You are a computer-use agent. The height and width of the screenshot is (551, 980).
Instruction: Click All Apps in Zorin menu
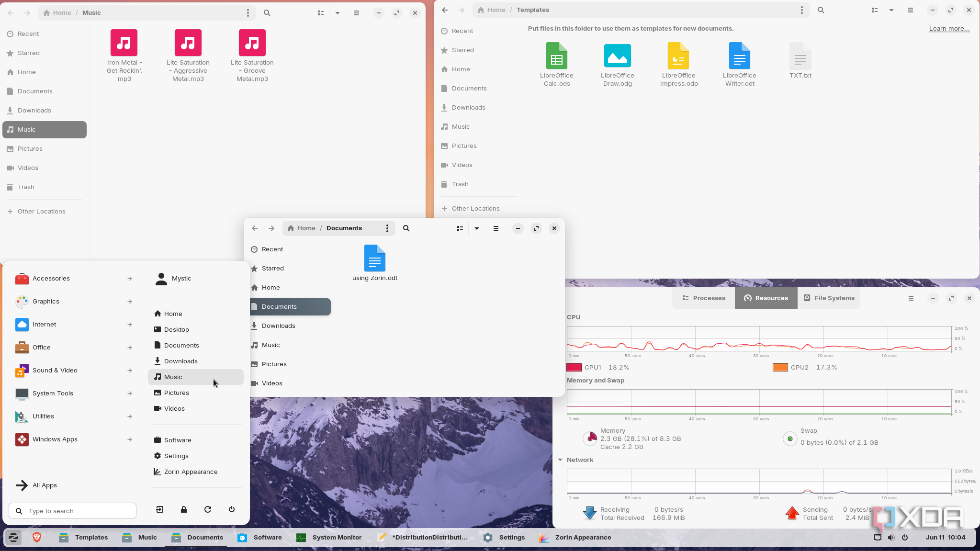pyautogui.click(x=74, y=485)
